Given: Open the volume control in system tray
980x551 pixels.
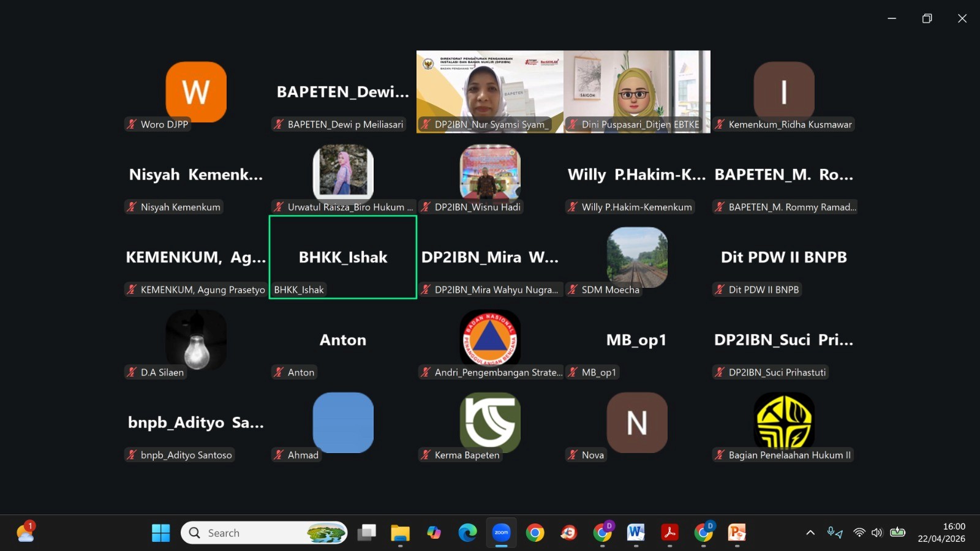Looking at the screenshot, I should point(877,533).
